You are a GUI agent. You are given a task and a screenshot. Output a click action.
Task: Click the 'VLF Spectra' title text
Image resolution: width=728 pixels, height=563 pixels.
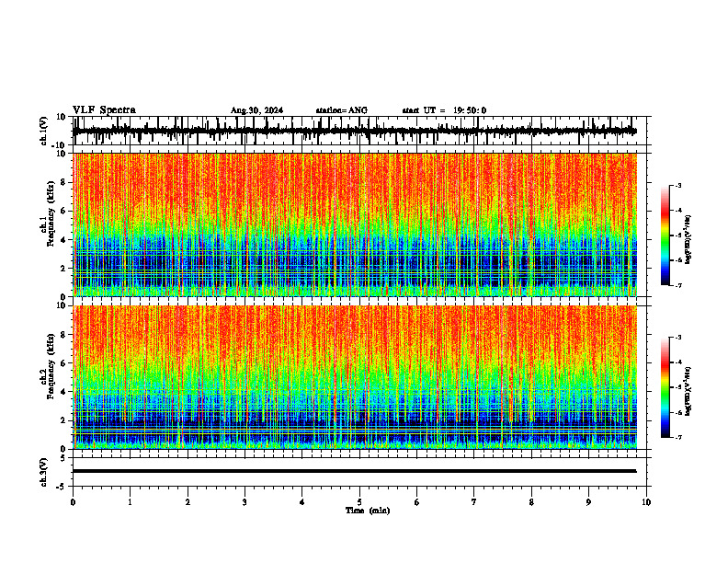104,110
